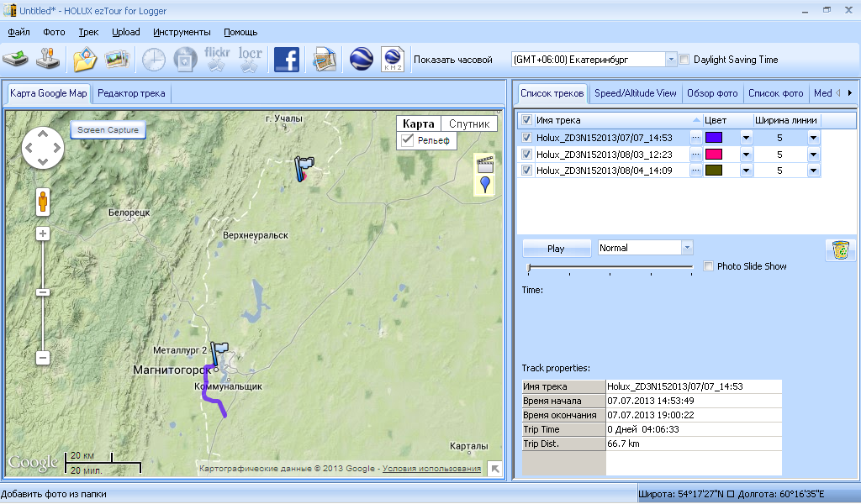Switch to Список фото tab
Screen dimensions: 861x504
click(x=775, y=93)
